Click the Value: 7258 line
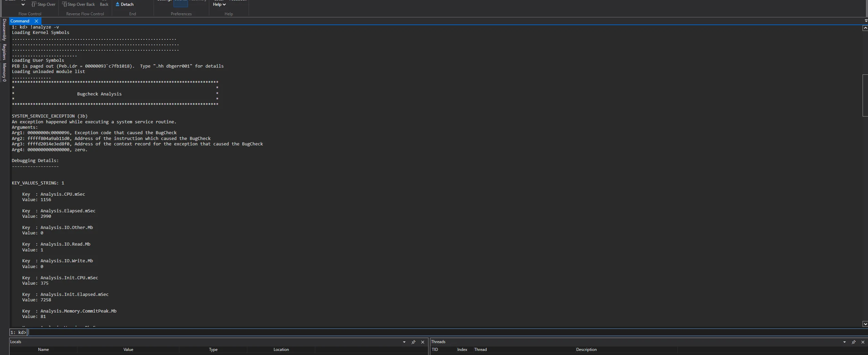This screenshot has height=355, width=868. pyautogui.click(x=37, y=300)
